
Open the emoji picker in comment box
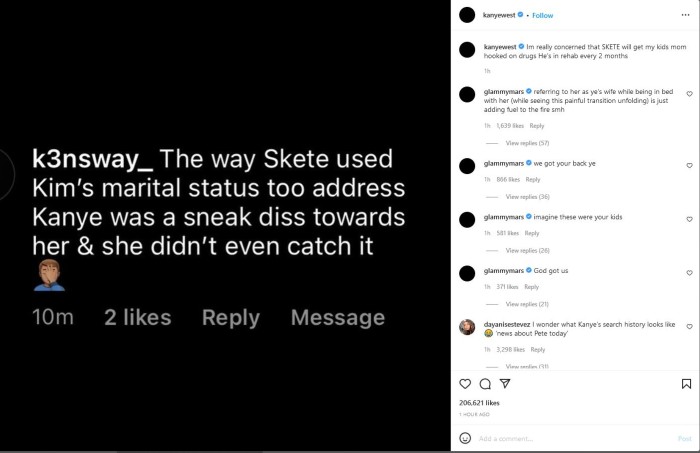pyautogui.click(x=465, y=438)
